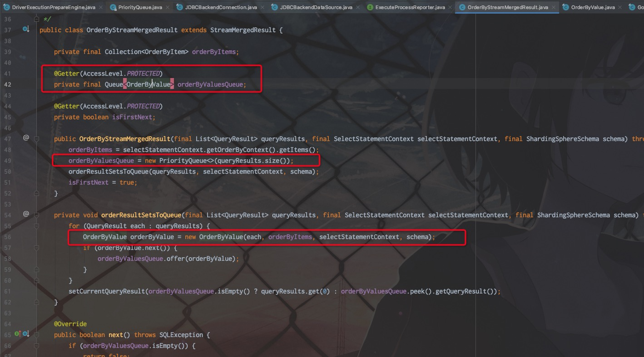Image resolution: width=644 pixels, height=357 pixels.
Task: Click the subclasses gutter icon on line 37
Action: 26,29
